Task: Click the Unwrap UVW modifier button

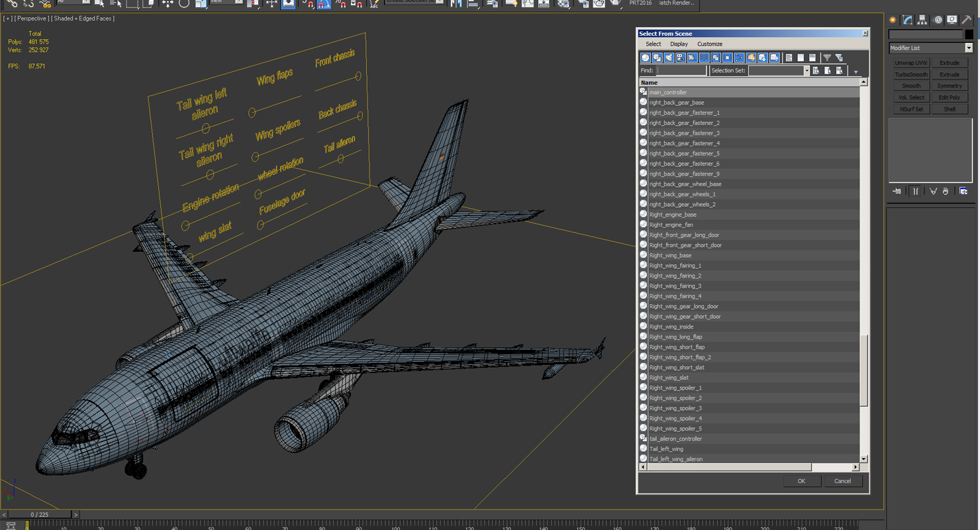Action: [910, 63]
